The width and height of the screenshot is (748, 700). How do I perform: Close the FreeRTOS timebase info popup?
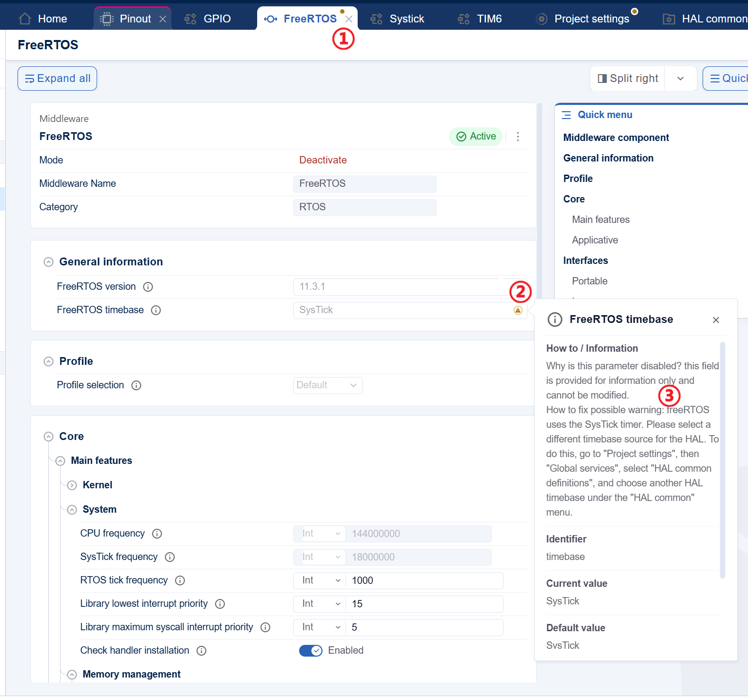click(716, 320)
